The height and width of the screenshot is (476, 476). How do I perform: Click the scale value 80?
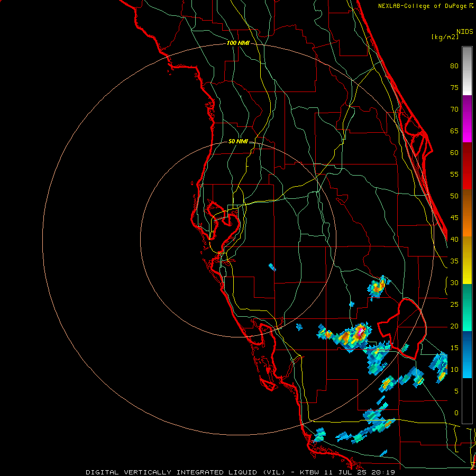(454, 66)
